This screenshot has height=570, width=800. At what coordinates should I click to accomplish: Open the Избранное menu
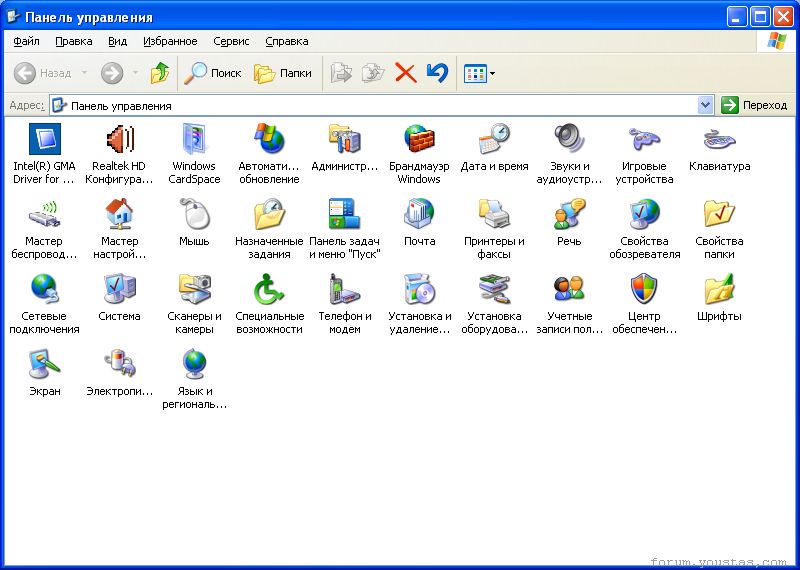pyautogui.click(x=170, y=41)
